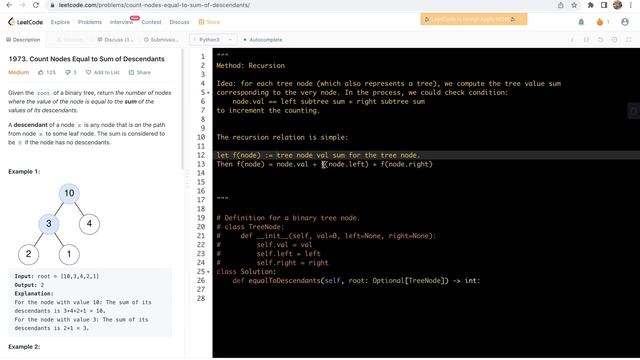Click line 13 'Then f(node) = node.val'
This screenshot has height=360, width=640.
coord(324,164)
